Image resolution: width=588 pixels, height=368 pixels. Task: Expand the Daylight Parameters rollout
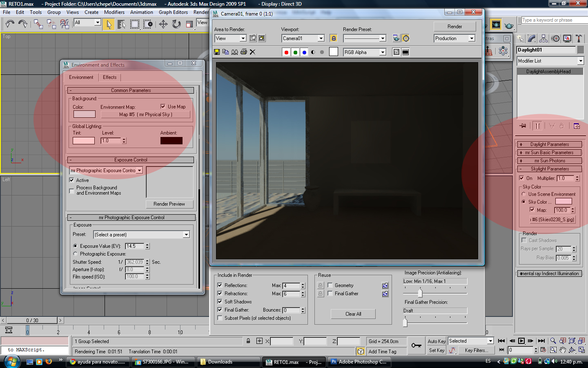[x=550, y=144]
